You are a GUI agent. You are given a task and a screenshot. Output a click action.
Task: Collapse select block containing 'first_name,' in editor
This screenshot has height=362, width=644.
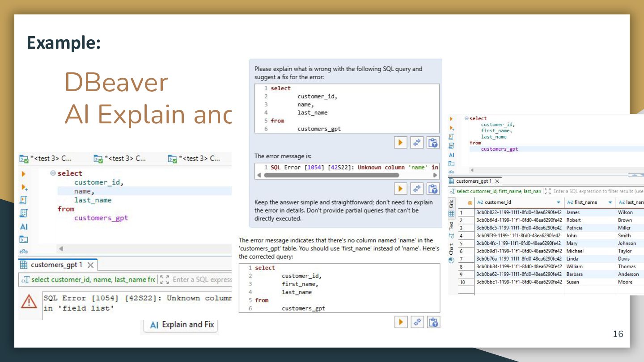tap(466, 118)
